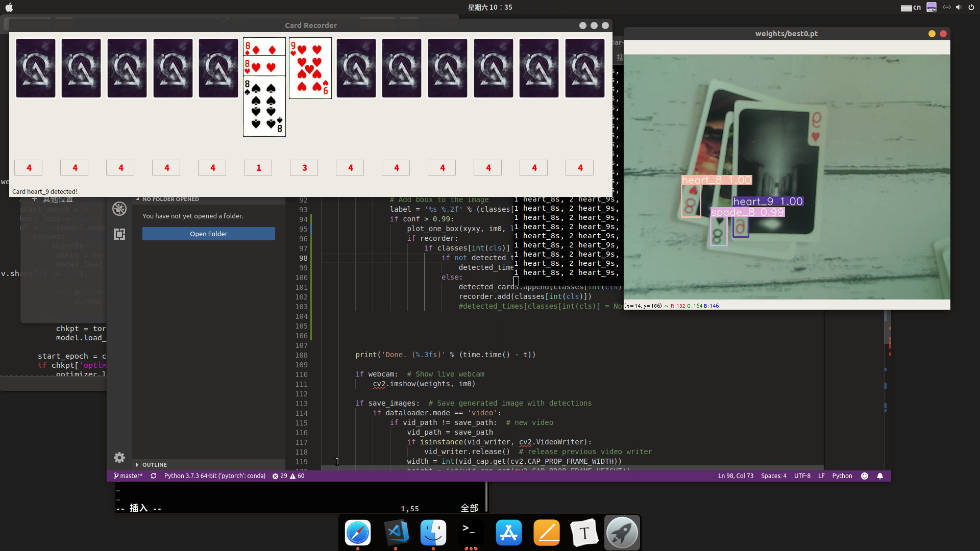Open the App Store dock icon
980x551 pixels.
[x=508, y=533]
